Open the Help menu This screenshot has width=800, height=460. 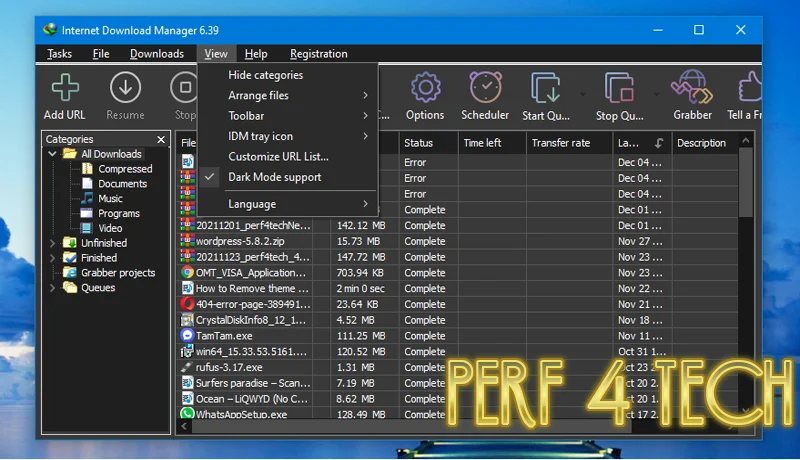coord(256,54)
